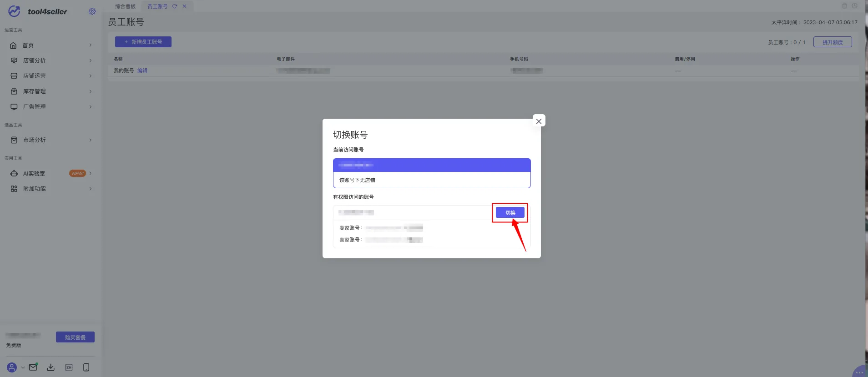Screen dimensions: 868x377
Task: Click the chat bubble icon at bottom right corner
Action: (x=860, y=372)
